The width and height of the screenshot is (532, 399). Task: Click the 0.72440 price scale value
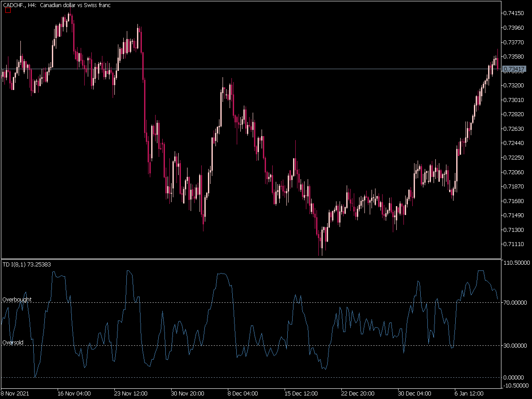click(x=514, y=143)
